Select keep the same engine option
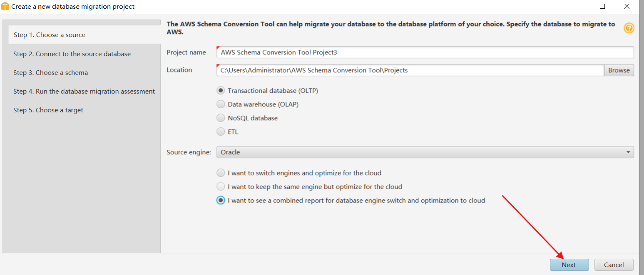The height and width of the screenshot is (275, 644). pos(221,187)
